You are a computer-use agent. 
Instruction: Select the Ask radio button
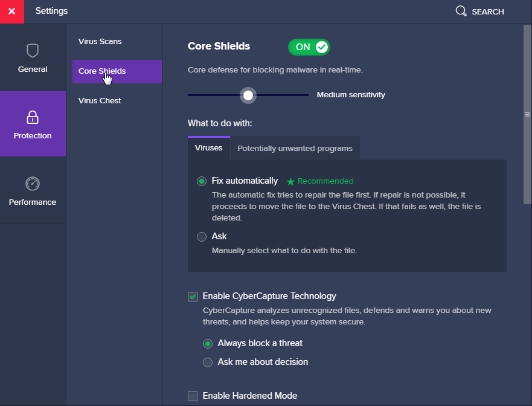[202, 237]
